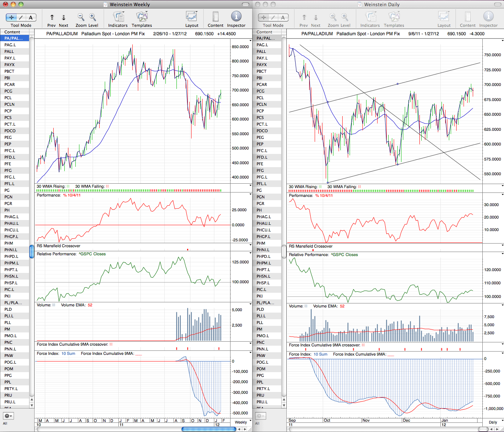Viewport: 504px width, 432px height.
Task: Click Next arrow in Weinstein Weekly toolbar
Action: tap(64, 17)
